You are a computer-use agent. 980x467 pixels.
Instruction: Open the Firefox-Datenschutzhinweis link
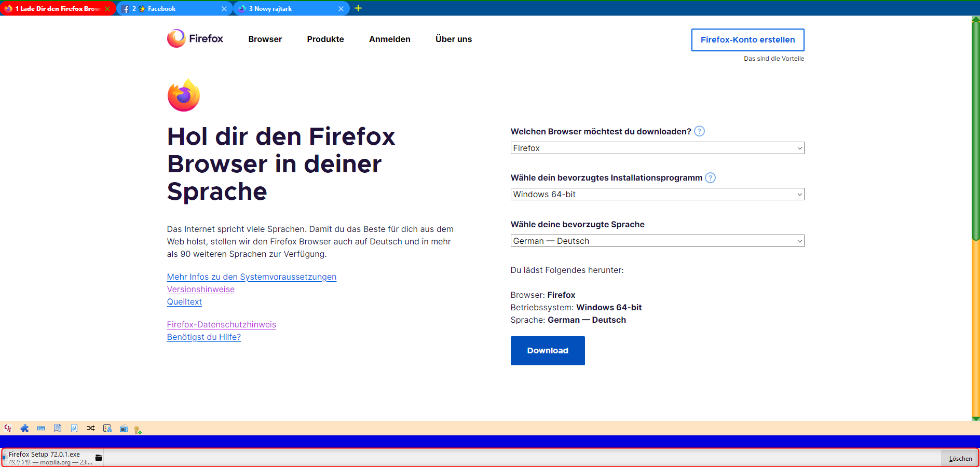pyautogui.click(x=222, y=325)
